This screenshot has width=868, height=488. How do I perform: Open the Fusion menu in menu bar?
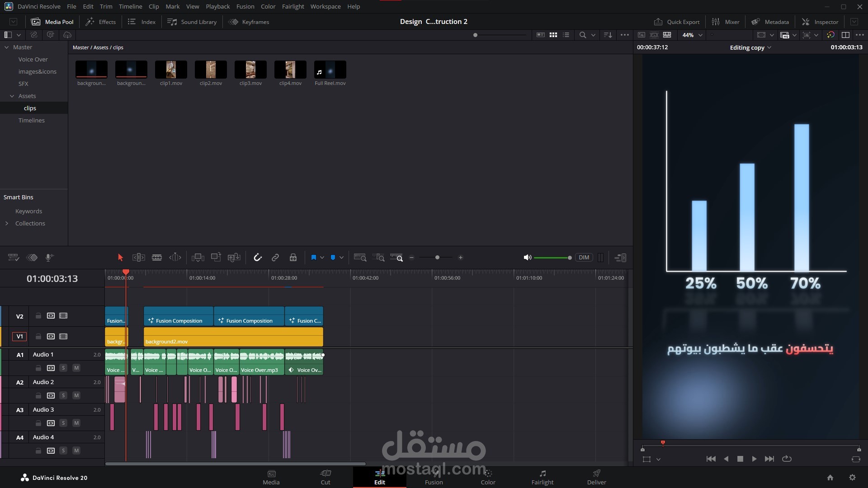245,6
